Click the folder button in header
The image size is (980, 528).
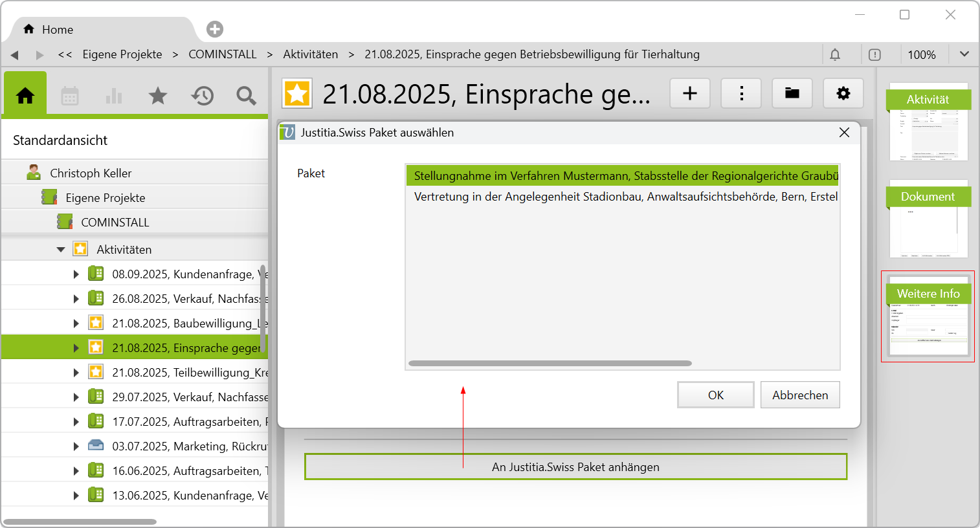coord(792,93)
